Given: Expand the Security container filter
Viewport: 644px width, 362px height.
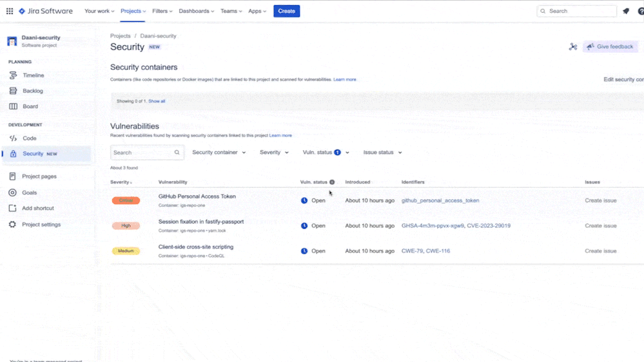Looking at the screenshot, I should tap(219, 152).
